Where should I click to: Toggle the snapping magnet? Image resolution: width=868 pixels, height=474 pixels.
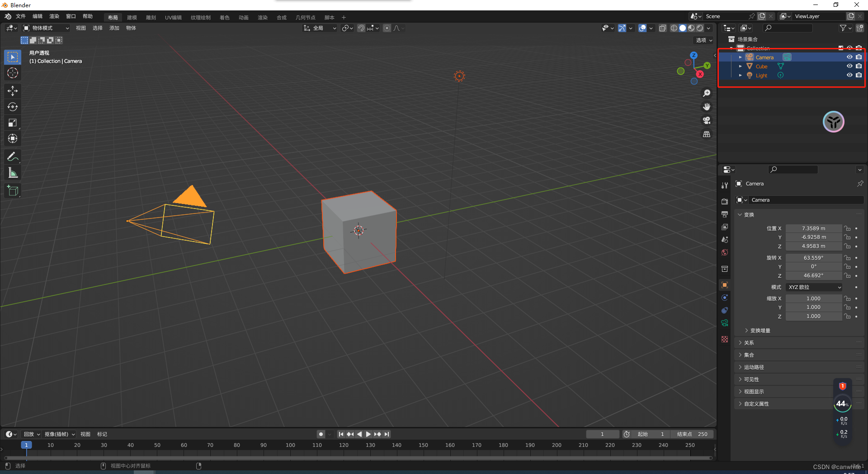coord(361,28)
